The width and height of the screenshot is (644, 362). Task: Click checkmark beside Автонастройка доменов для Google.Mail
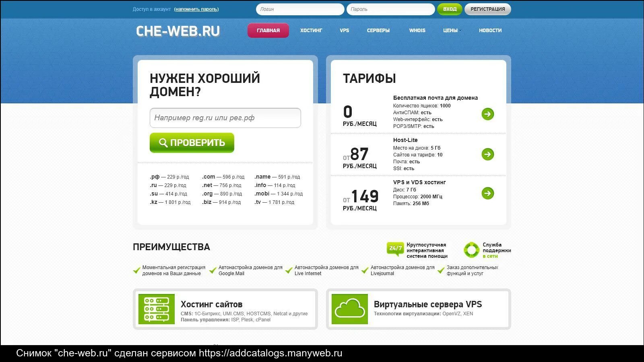213,271
